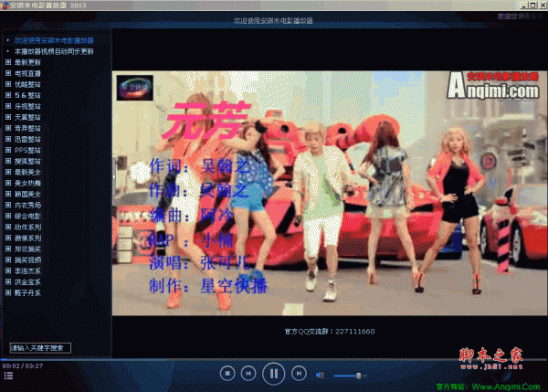Stop the video playback
Viewport: 548px width, 392px height.
[x=227, y=374]
